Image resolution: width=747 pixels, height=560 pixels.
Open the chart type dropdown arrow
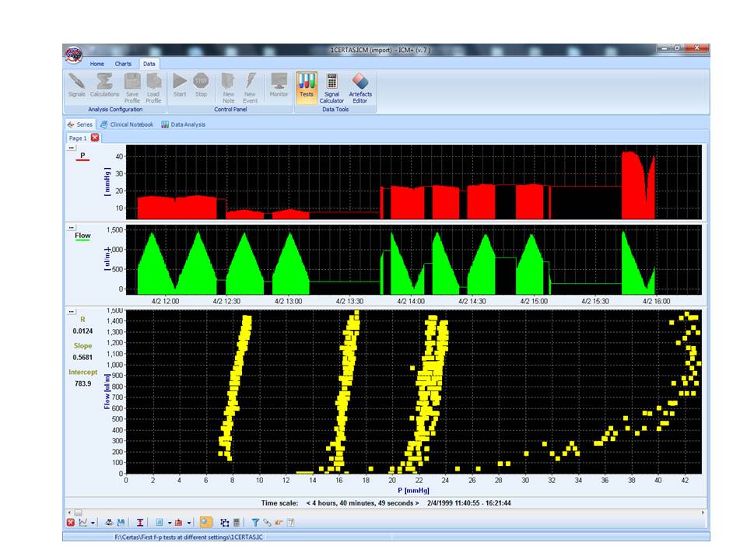[93, 523]
